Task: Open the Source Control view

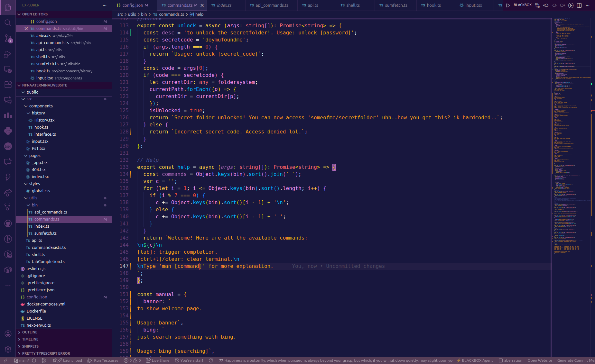Action: click(x=8, y=39)
